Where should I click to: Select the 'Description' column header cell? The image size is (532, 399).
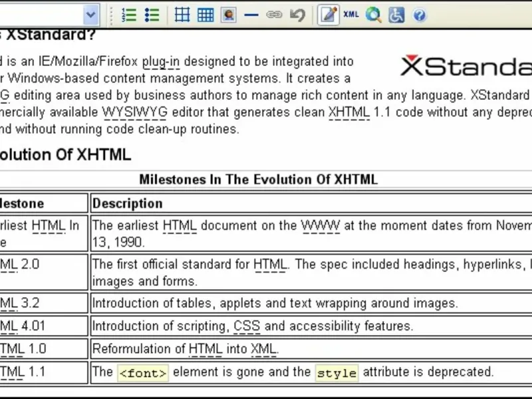[x=311, y=203]
